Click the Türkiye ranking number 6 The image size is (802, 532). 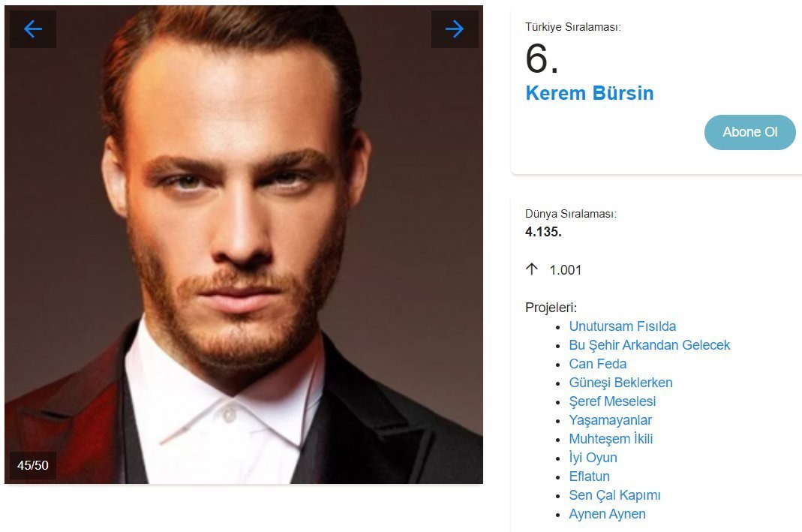542,59
